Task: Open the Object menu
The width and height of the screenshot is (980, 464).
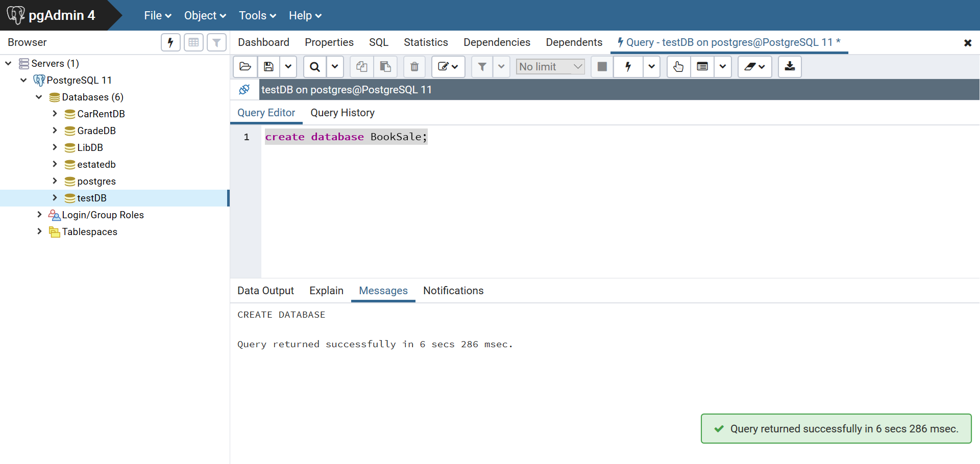Action: click(x=205, y=16)
